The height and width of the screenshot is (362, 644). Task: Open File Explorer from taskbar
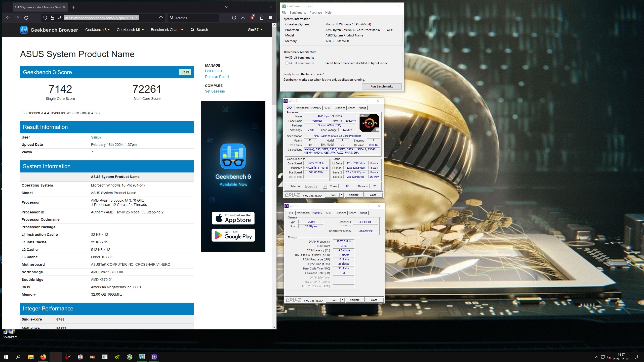click(x=31, y=357)
